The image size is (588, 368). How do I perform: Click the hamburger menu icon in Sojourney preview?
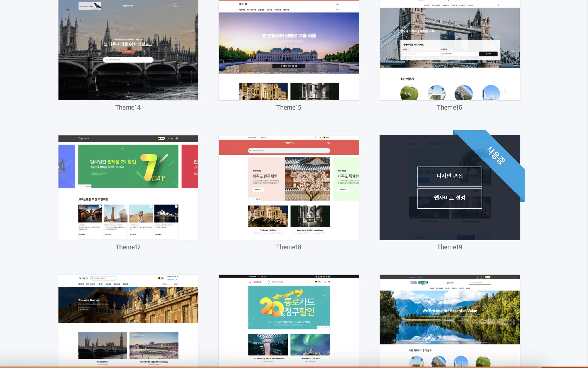click(x=176, y=6)
